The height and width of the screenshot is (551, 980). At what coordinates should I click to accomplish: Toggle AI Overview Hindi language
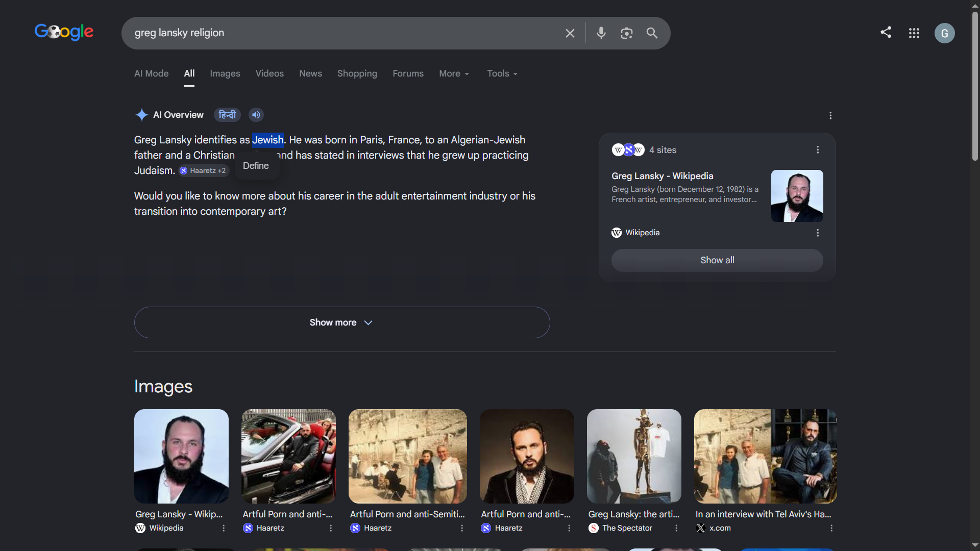click(x=227, y=115)
